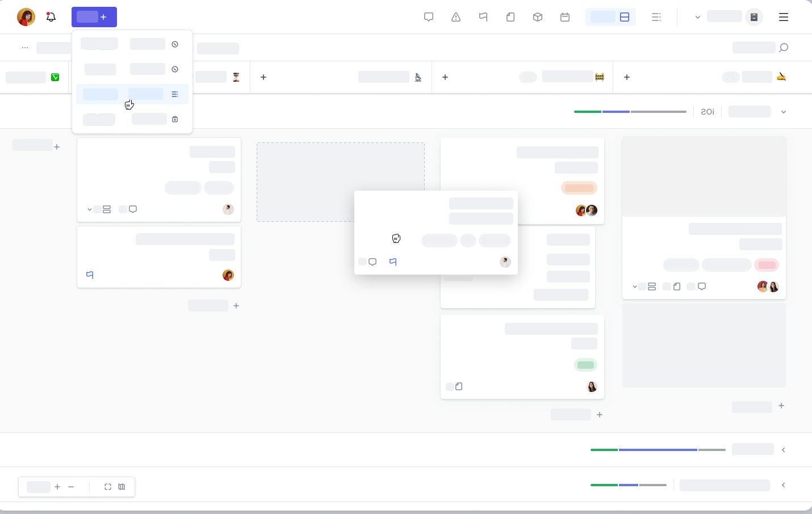Switch to the list layout view icon
The height and width of the screenshot is (514, 812).
tap(656, 17)
